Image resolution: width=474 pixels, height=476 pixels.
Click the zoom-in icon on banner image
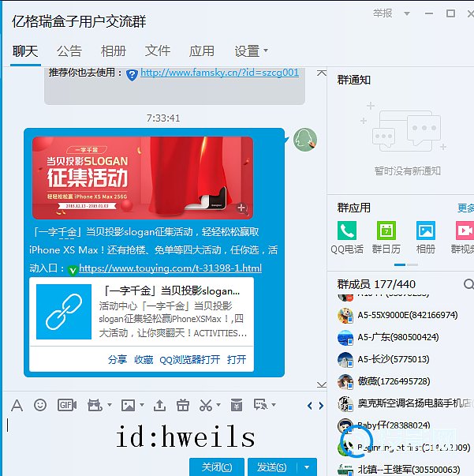click(241, 208)
